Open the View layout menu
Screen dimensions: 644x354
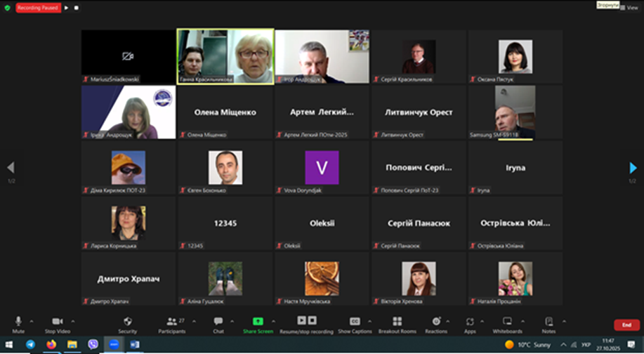point(629,8)
